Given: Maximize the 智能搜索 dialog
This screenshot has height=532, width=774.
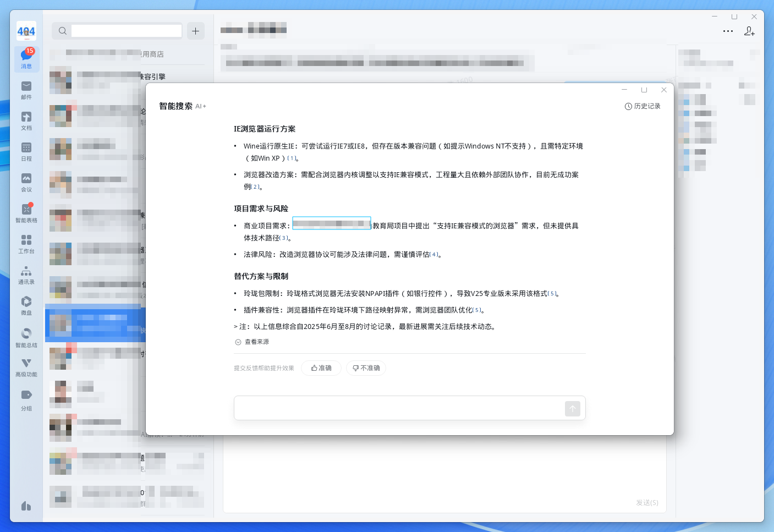Looking at the screenshot, I should tap(644, 90).
